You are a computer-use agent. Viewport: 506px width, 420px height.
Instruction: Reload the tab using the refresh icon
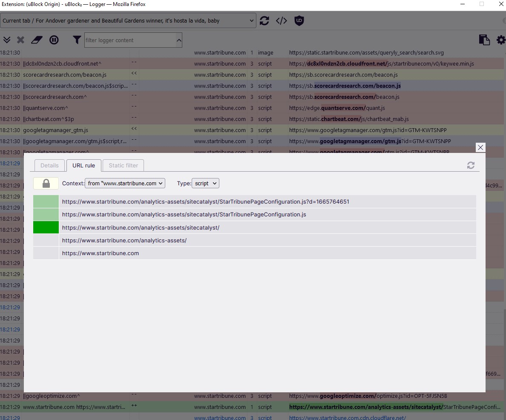coord(264,20)
